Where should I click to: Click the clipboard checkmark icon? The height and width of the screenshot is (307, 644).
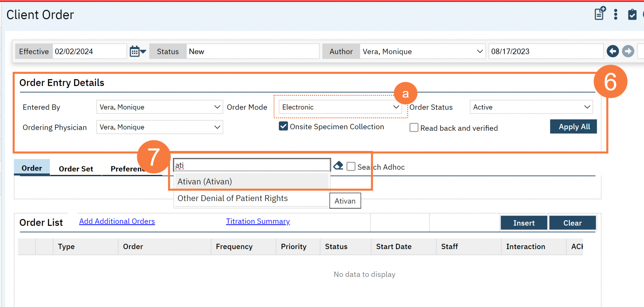click(x=633, y=14)
